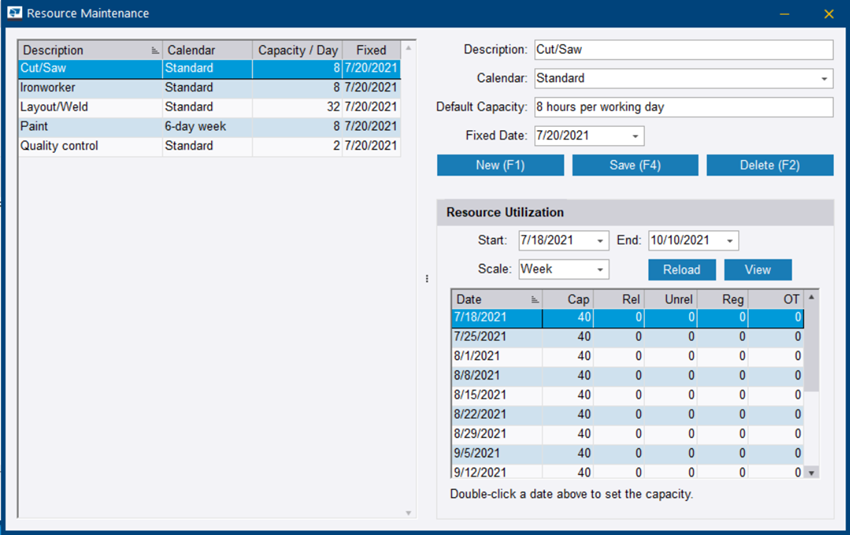This screenshot has height=535, width=850.
Task: Click the View button
Action: point(757,270)
